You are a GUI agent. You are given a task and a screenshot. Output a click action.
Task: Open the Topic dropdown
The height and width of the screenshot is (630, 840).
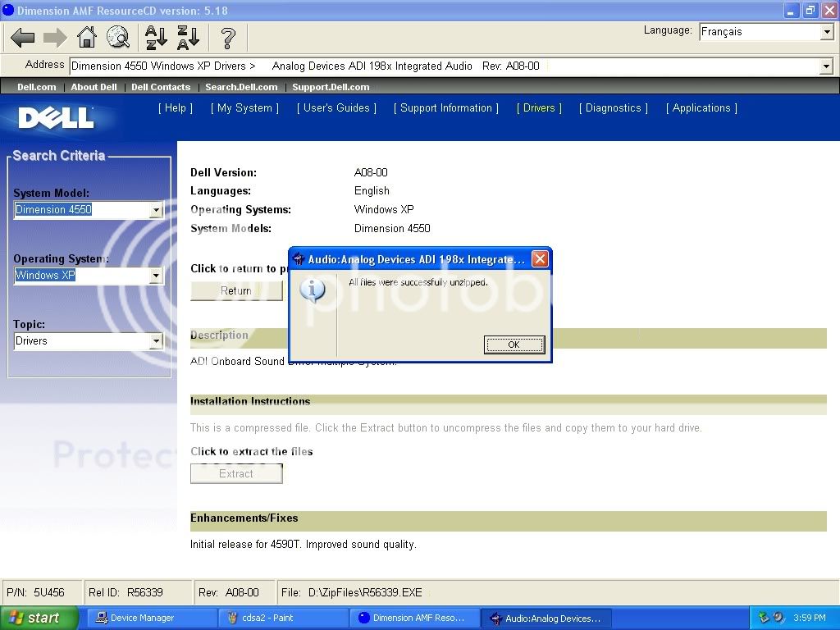click(156, 341)
